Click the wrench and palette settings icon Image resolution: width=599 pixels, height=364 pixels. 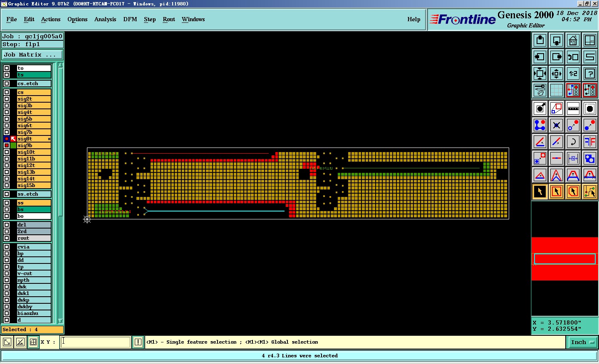click(540, 90)
